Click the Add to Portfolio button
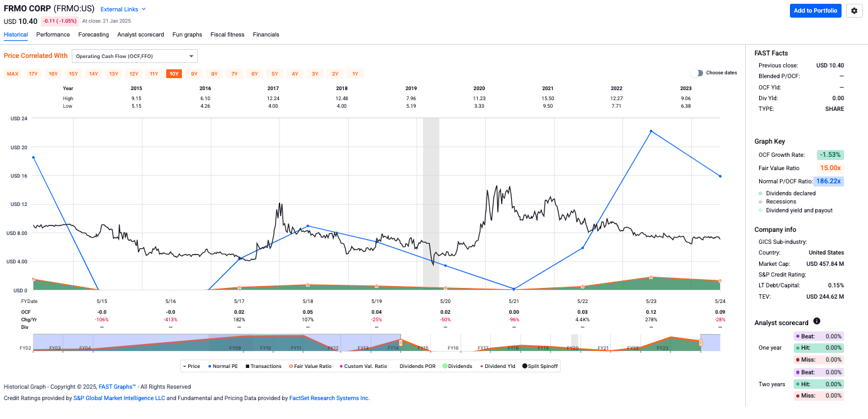This screenshot has height=419, width=868. (815, 11)
